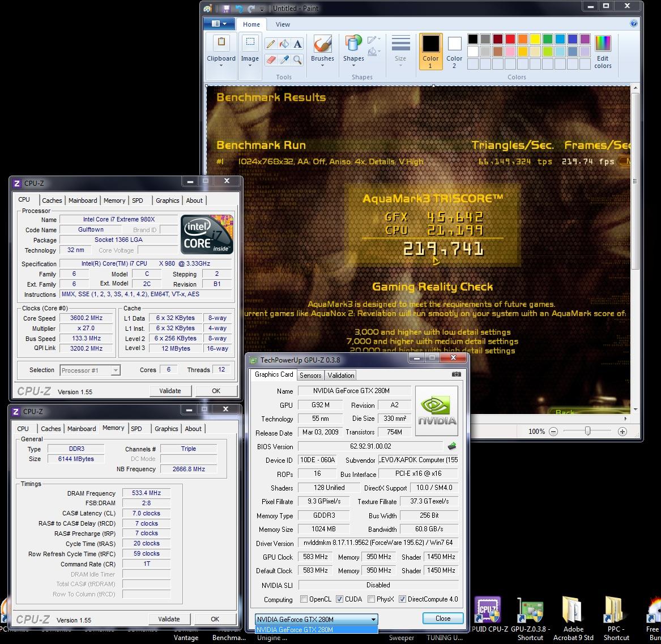Screen dimensions: 661x644
Task: Toggle CUDA checkbox in GPU-Z
Action: coord(339,599)
